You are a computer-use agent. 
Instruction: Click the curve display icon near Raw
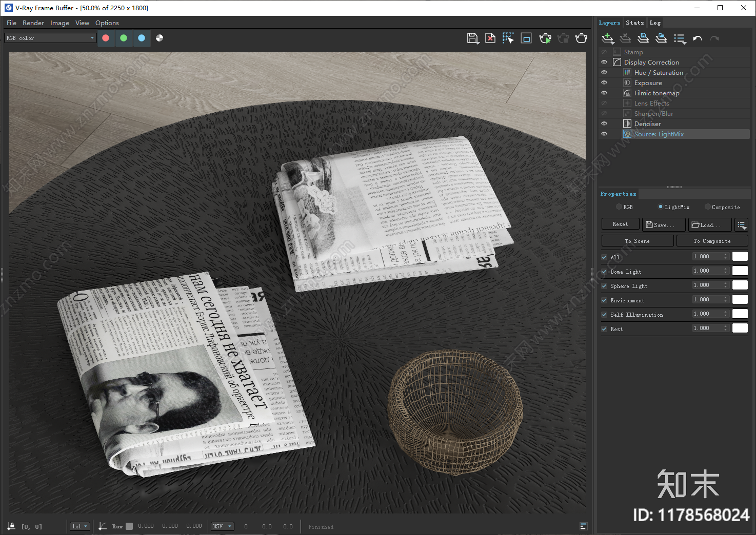tap(103, 526)
